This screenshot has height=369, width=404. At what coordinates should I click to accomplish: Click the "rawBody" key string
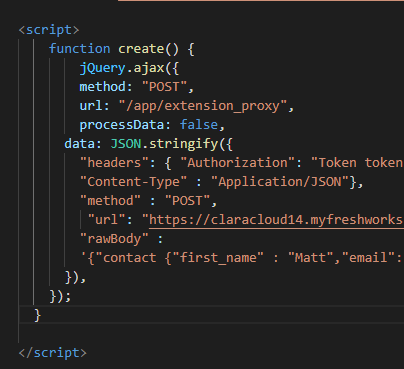(114, 239)
